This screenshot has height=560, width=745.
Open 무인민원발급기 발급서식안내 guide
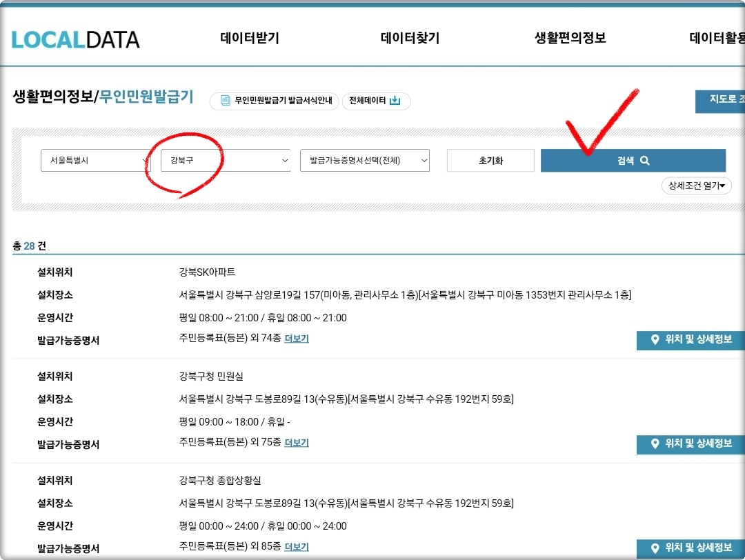click(x=274, y=101)
